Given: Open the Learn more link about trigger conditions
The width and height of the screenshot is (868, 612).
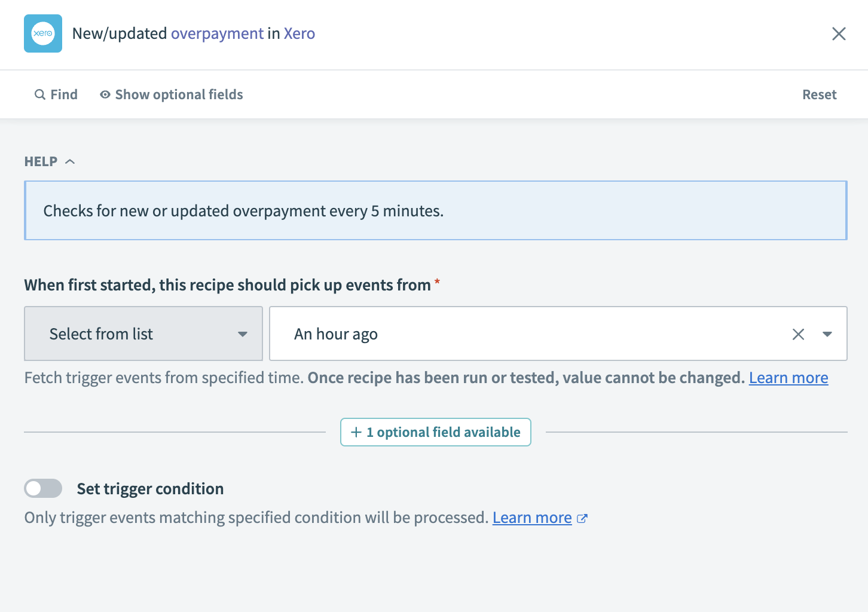Looking at the screenshot, I should click(x=531, y=517).
